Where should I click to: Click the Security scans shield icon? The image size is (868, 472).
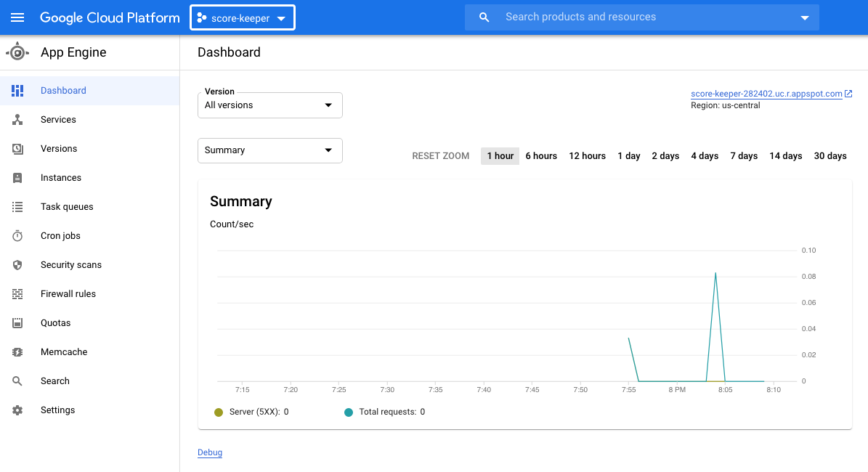click(x=17, y=265)
